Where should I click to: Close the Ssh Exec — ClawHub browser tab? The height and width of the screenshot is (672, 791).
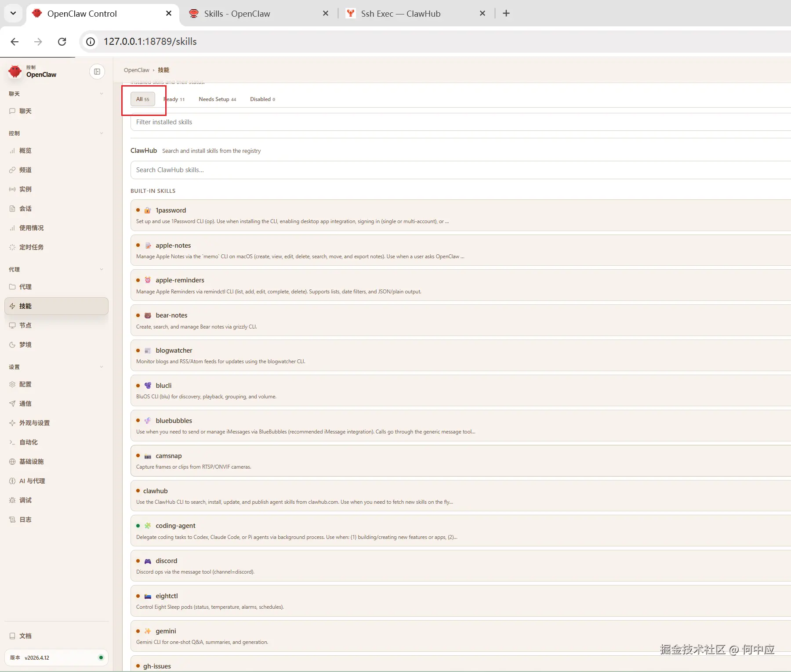[483, 14]
